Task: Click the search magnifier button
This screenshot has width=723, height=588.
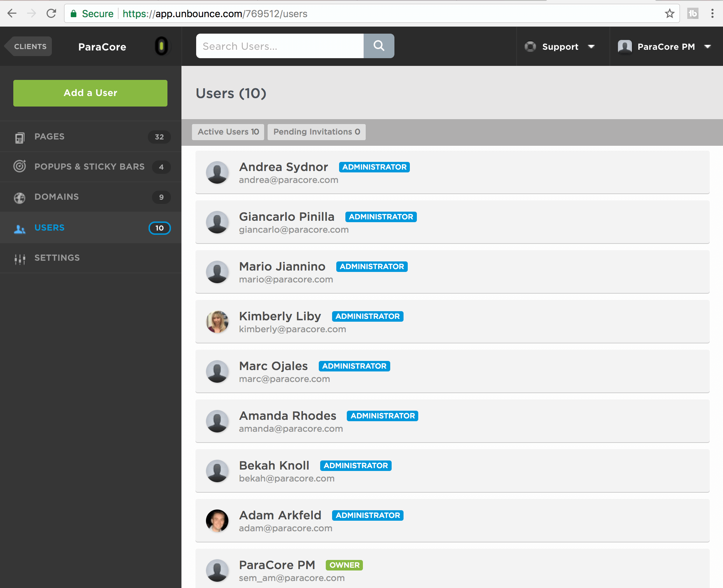Action: [379, 46]
